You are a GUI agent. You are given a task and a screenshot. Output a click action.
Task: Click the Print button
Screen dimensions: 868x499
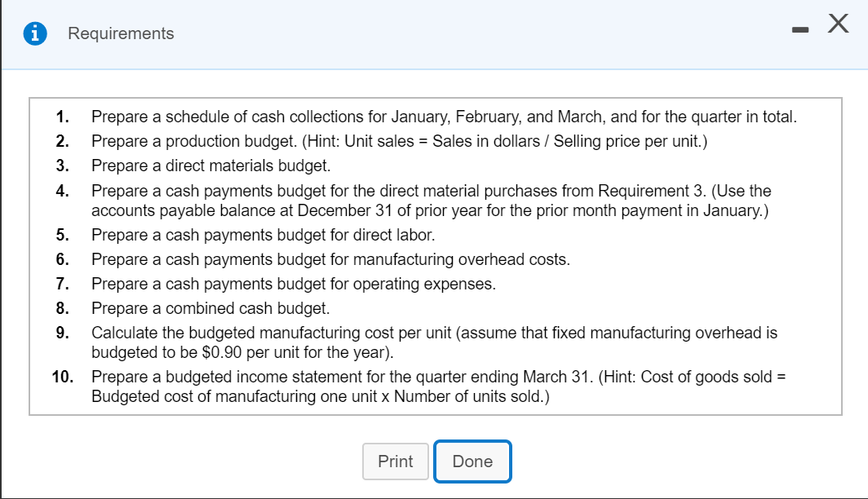pyautogui.click(x=395, y=461)
